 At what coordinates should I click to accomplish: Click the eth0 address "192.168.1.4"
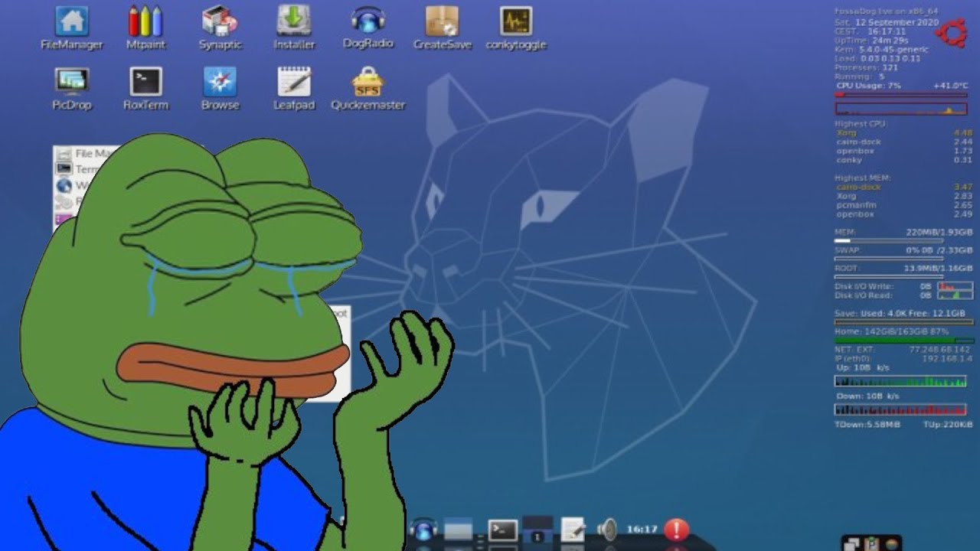(x=947, y=359)
